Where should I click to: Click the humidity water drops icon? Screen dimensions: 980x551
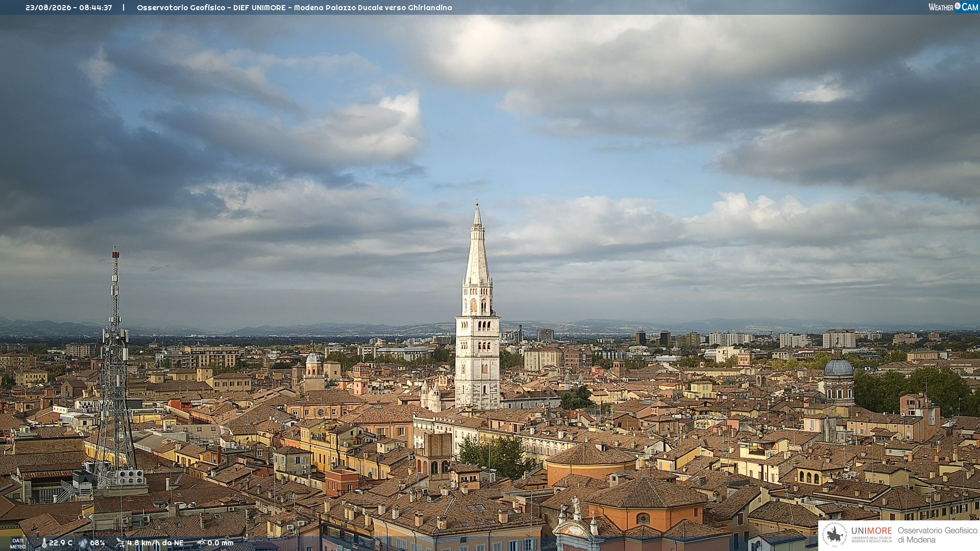pos(83,543)
